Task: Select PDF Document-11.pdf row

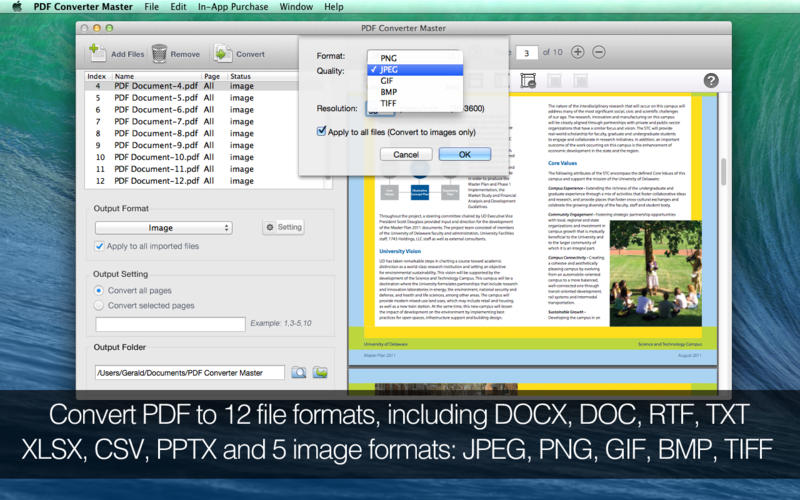Action: tap(191, 169)
